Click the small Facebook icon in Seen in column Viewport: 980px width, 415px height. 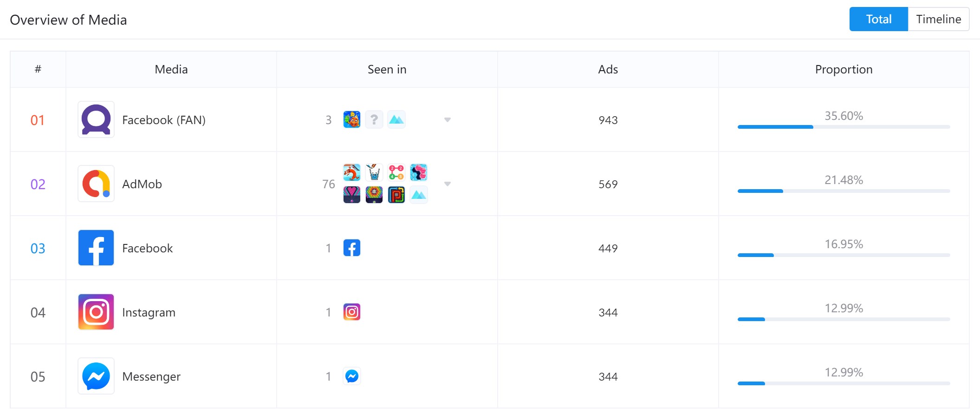[352, 248]
